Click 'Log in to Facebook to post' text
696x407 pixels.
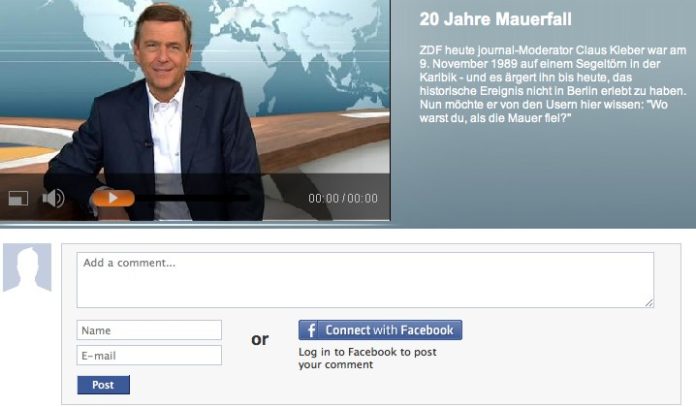(x=367, y=352)
